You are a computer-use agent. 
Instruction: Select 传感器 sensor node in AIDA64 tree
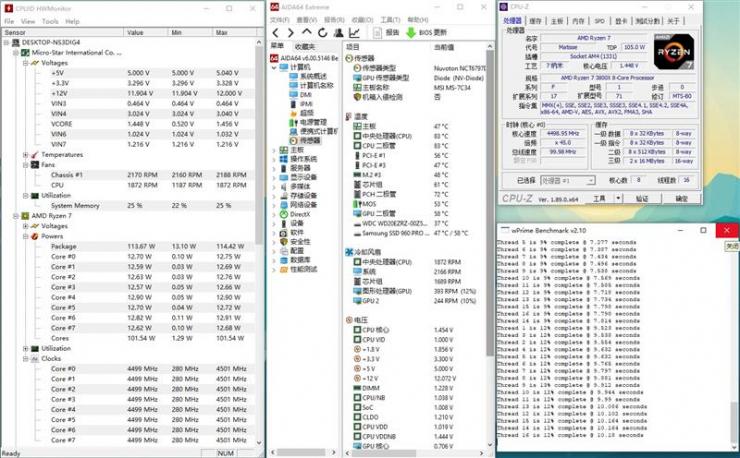point(305,140)
